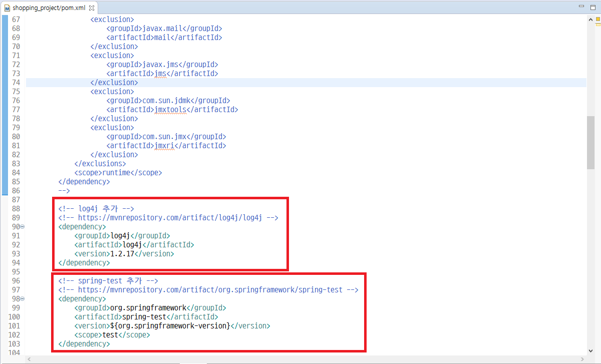Click line number 95 in the gutter

point(16,272)
